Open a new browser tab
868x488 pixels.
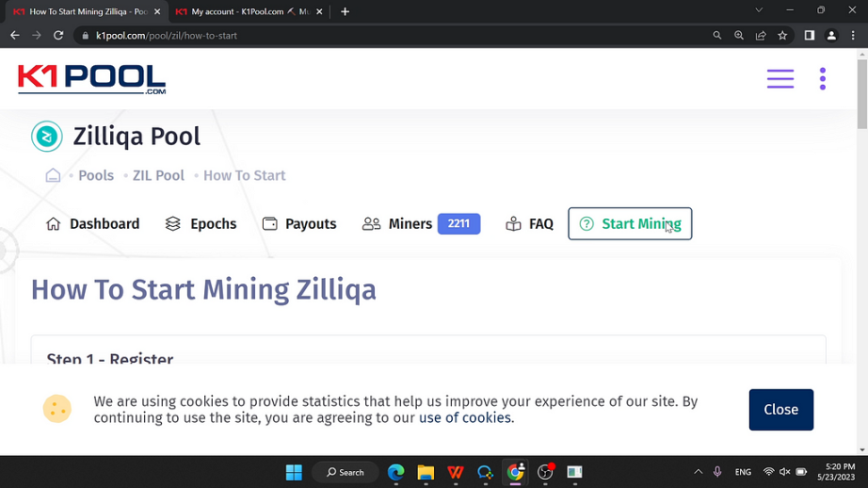[345, 11]
